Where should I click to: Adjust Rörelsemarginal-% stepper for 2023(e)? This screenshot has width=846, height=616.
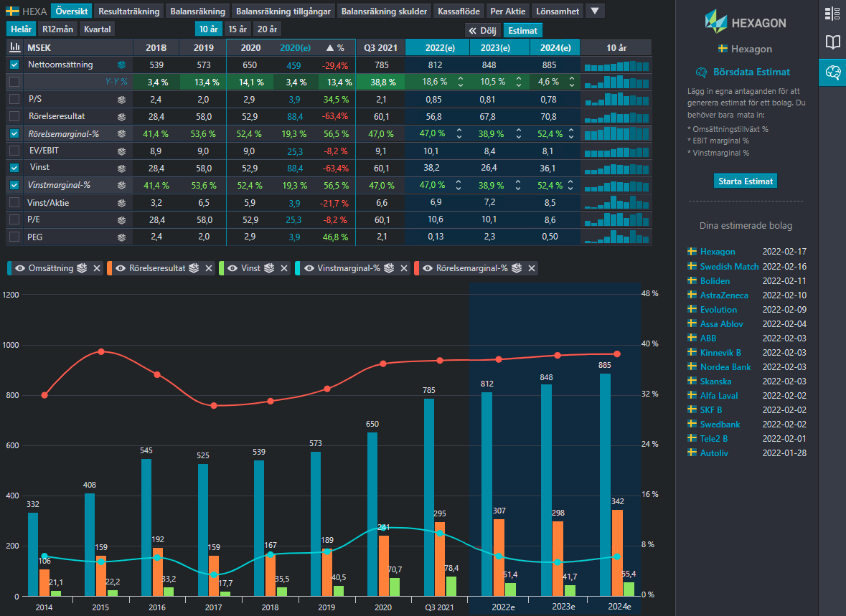tap(519, 134)
